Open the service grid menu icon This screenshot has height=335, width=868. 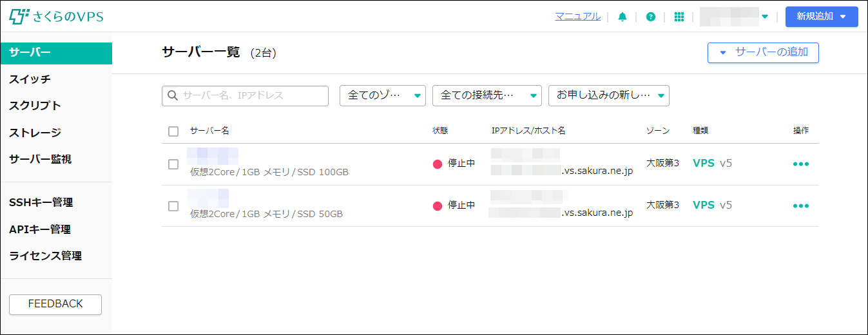tap(679, 17)
